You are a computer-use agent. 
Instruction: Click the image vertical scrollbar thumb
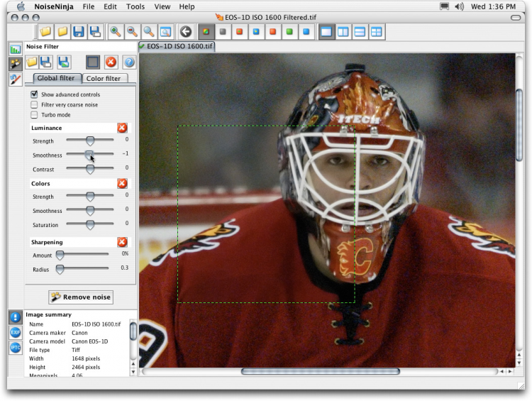(x=519, y=125)
